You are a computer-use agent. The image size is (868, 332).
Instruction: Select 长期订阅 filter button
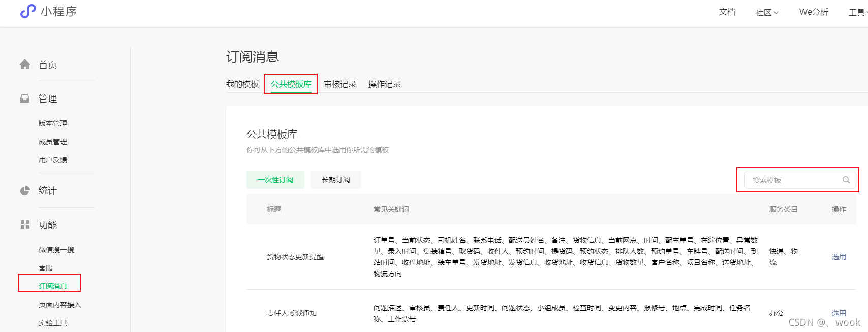pyautogui.click(x=336, y=180)
